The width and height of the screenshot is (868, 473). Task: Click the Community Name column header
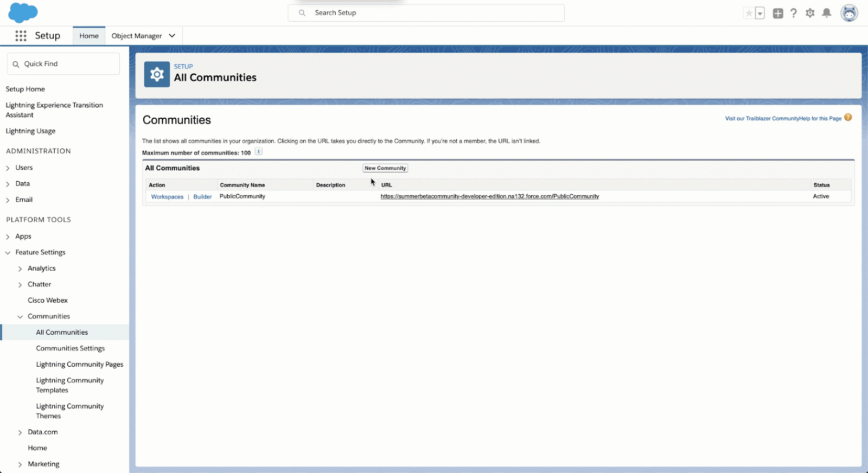pos(242,185)
